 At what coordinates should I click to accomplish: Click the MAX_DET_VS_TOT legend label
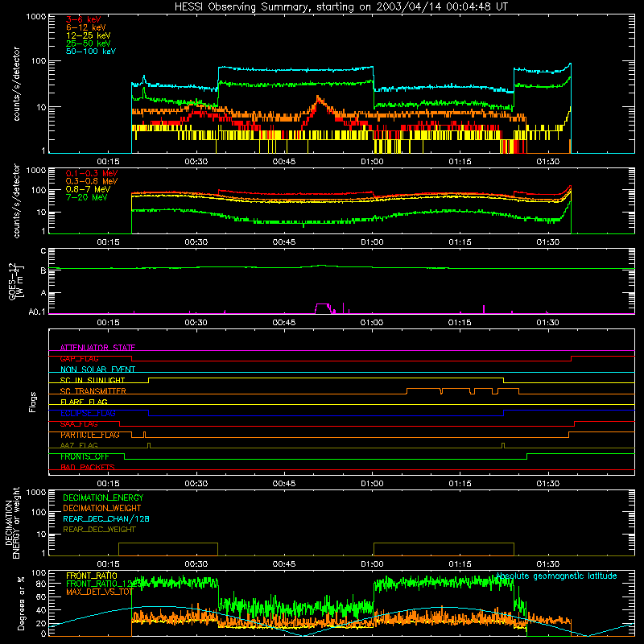coord(99,592)
